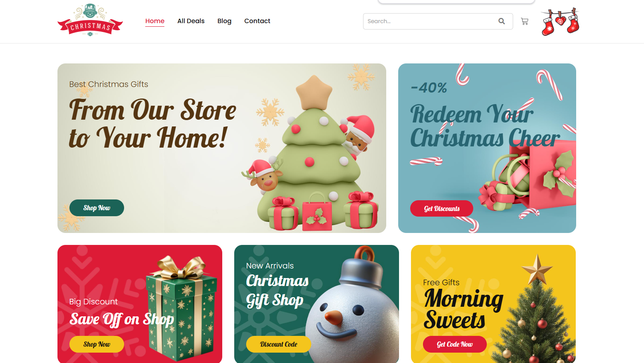Click the yellow Shop Now button
Screen dimensions: 644x363
97,344
